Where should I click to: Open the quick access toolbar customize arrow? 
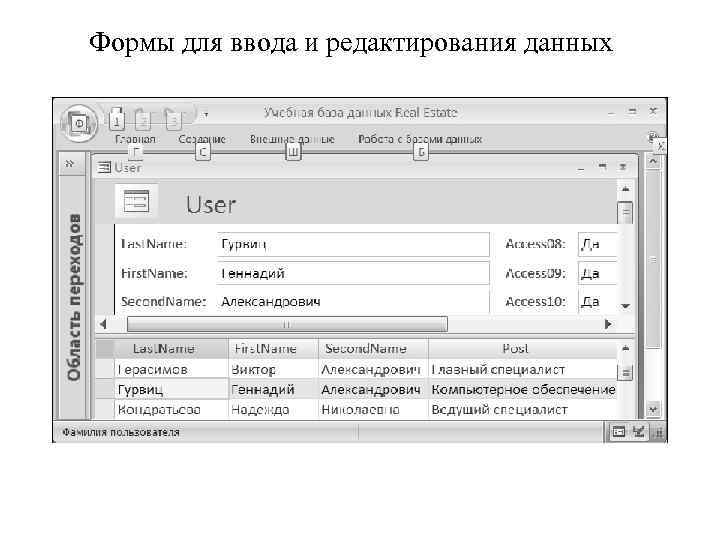coord(206,114)
